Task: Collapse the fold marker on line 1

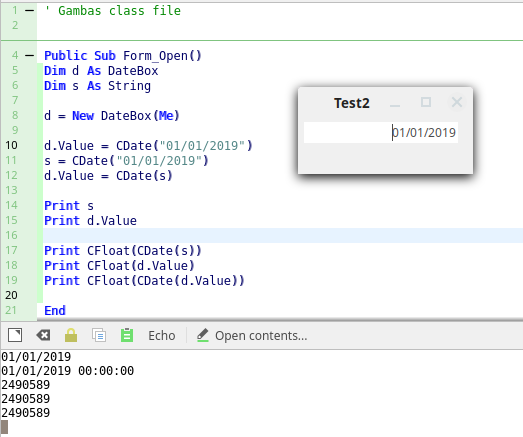Action: coord(30,11)
